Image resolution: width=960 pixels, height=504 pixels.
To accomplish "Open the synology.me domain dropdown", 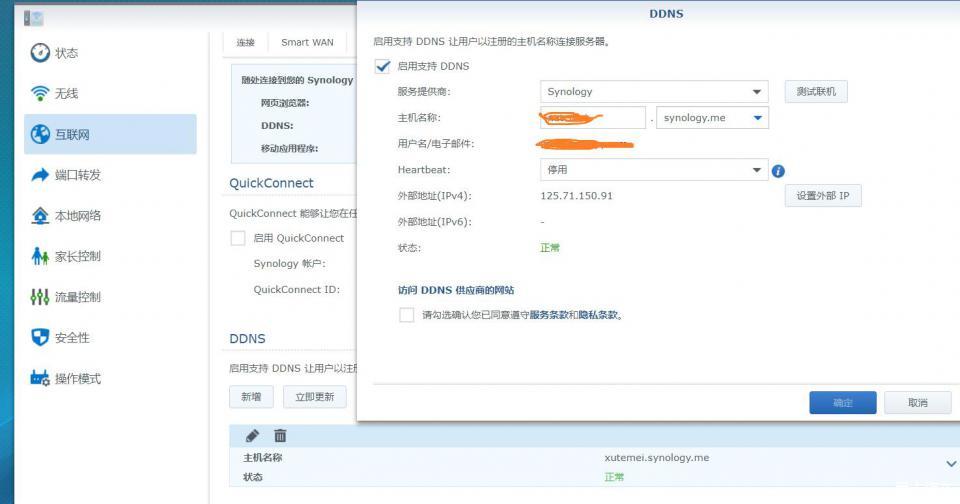I will (x=712, y=118).
